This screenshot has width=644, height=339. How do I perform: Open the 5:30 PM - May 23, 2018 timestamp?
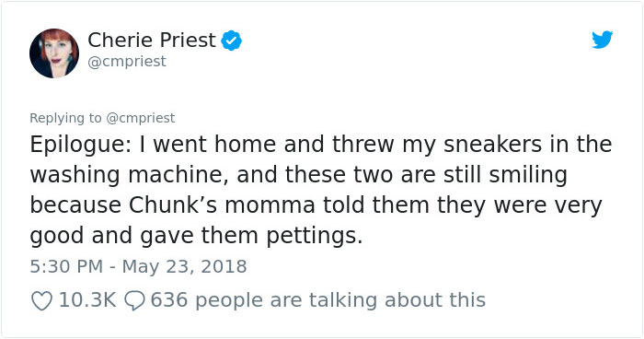pyautogui.click(x=138, y=266)
